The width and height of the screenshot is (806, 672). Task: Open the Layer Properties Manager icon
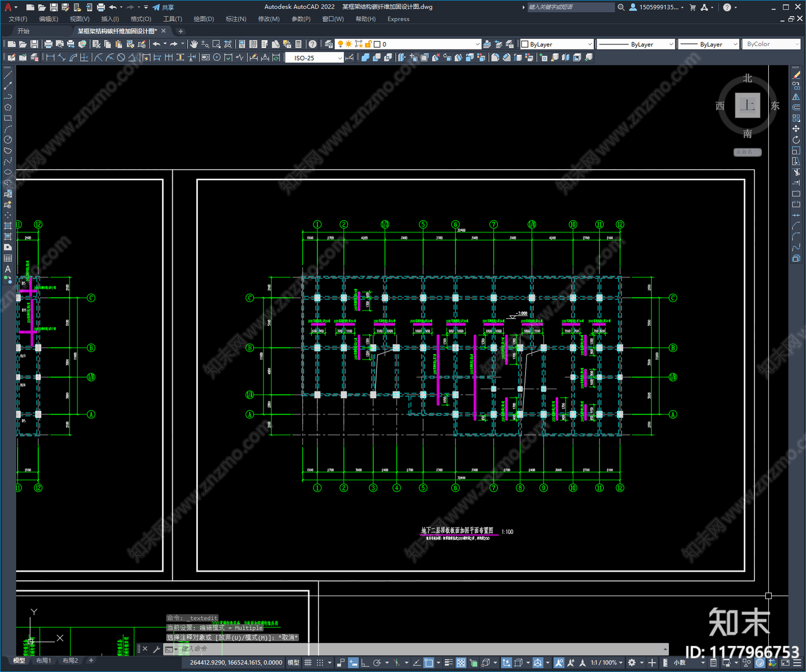click(x=329, y=44)
